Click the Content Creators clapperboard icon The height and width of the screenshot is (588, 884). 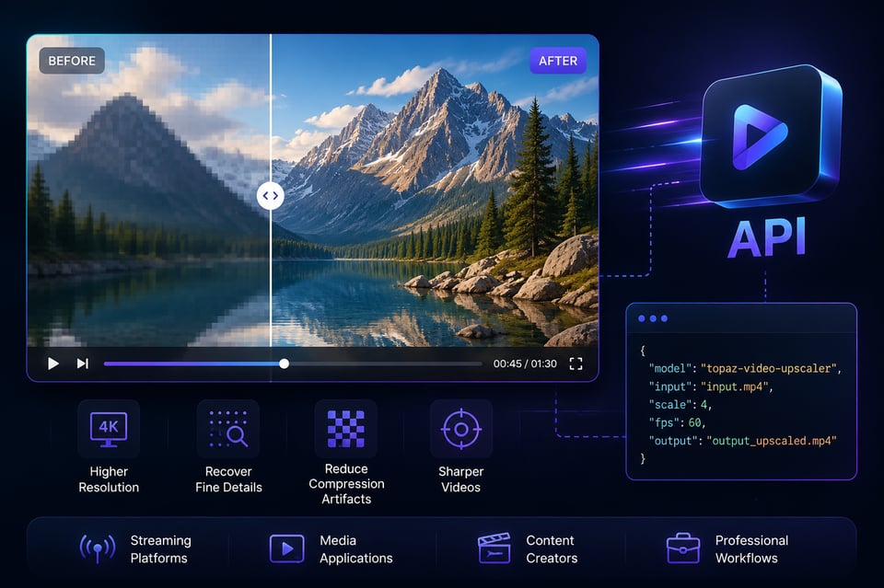click(494, 548)
